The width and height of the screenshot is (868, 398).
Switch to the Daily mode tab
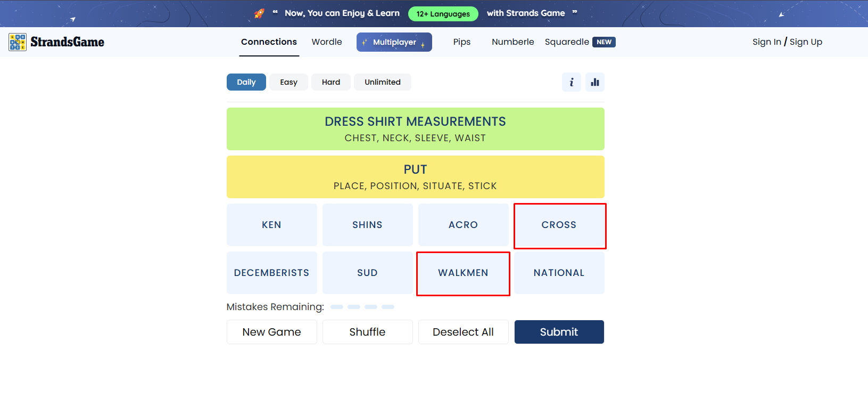pyautogui.click(x=246, y=82)
